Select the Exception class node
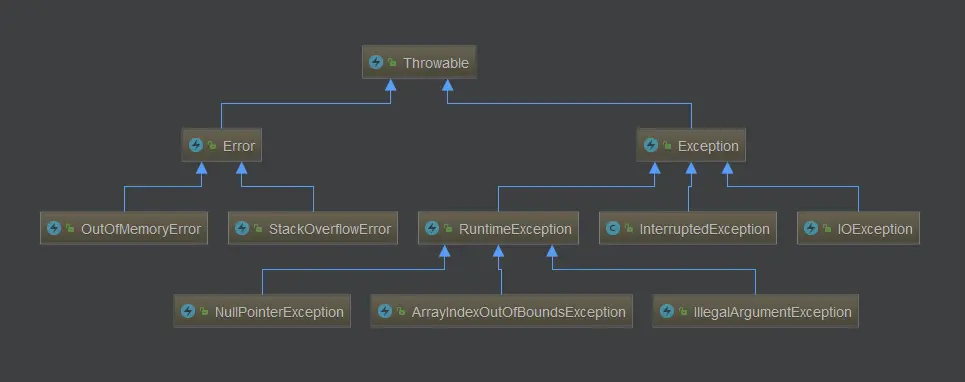The width and height of the screenshot is (965, 382). (691, 145)
